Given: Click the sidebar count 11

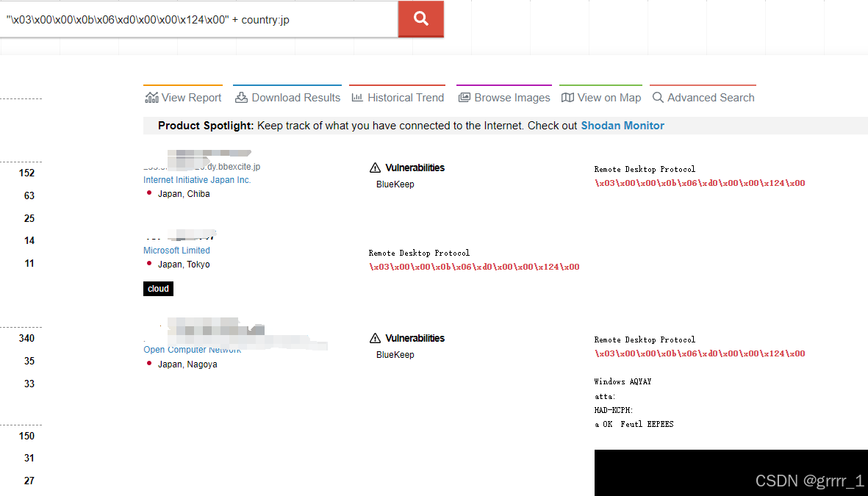Looking at the screenshot, I should [29, 263].
